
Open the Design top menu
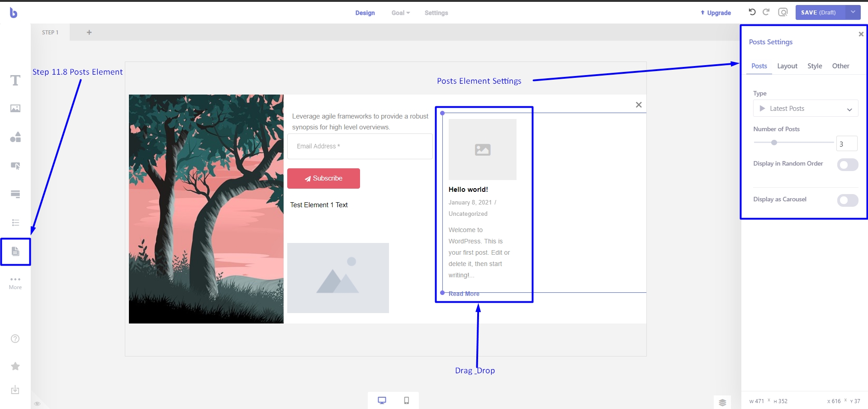[x=365, y=13]
